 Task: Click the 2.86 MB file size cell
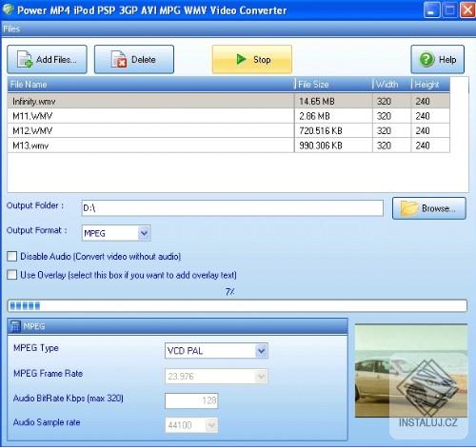point(333,116)
